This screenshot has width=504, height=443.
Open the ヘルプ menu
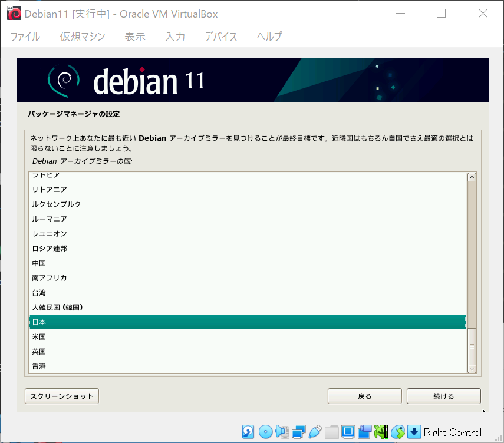pyautogui.click(x=269, y=37)
